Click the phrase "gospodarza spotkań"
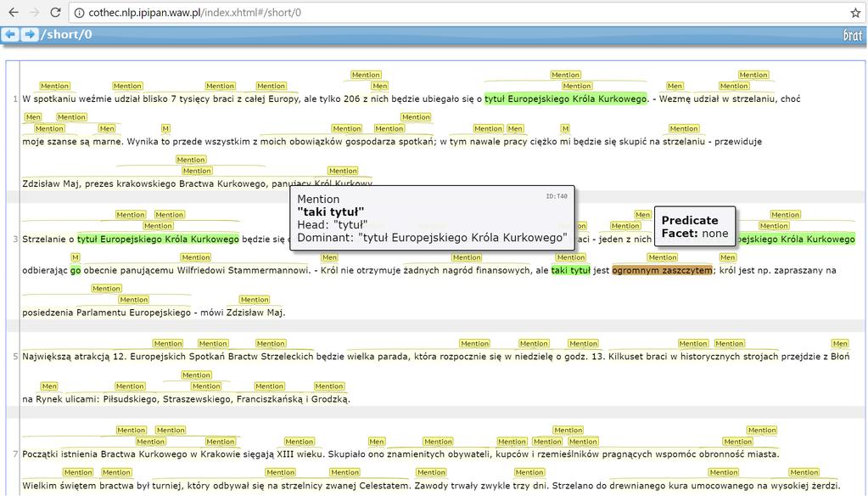The width and height of the screenshot is (868, 496). [x=389, y=141]
